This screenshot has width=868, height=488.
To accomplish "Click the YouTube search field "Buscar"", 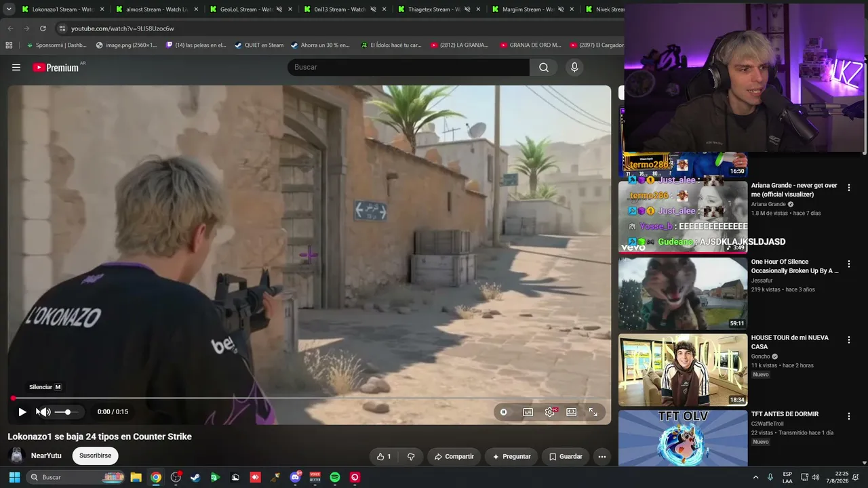I will point(408,67).
